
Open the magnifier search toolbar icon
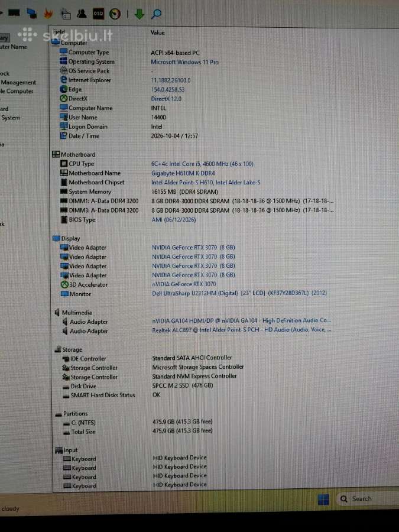coord(156,14)
